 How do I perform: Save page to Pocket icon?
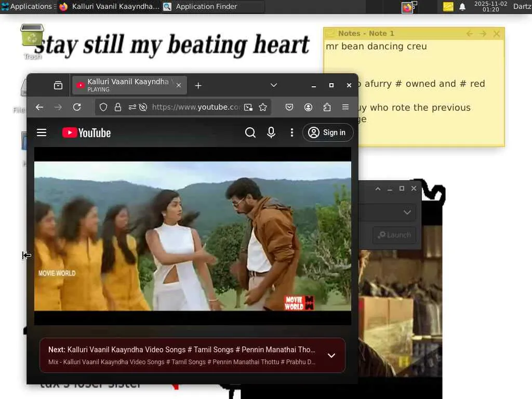click(x=289, y=107)
